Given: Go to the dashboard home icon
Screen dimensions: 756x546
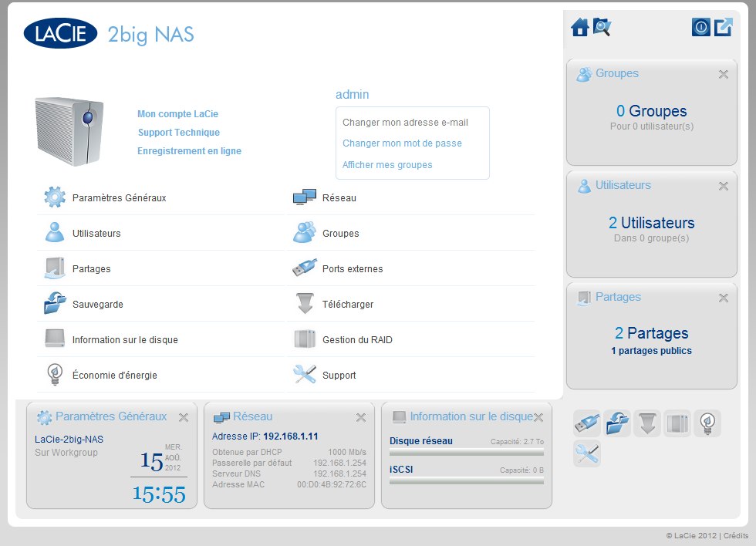Looking at the screenshot, I should [x=580, y=27].
